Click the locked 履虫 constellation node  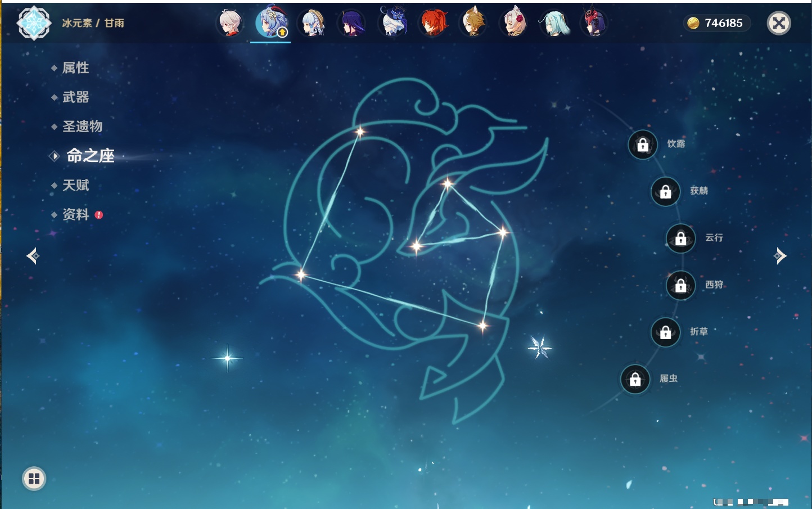pos(635,380)
